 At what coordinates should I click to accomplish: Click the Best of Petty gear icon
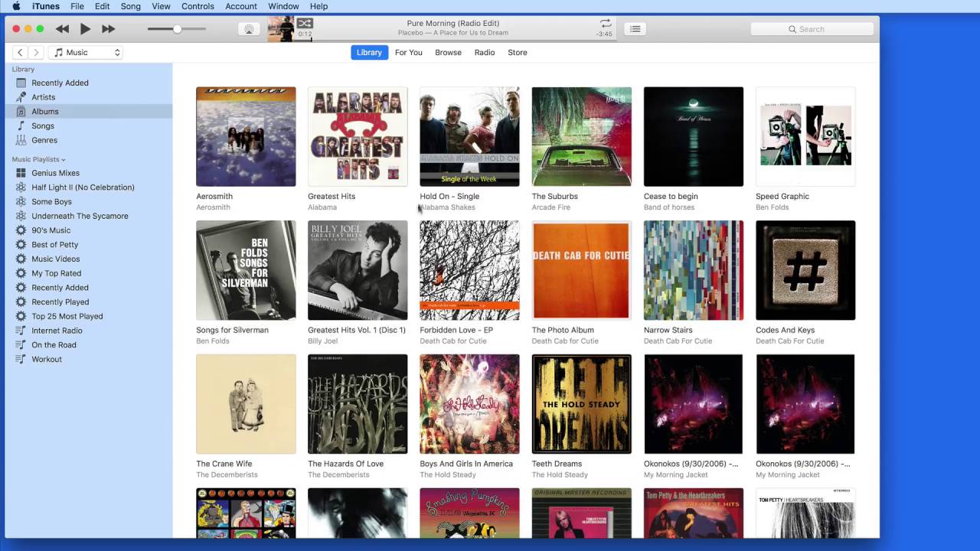(21, 245)
